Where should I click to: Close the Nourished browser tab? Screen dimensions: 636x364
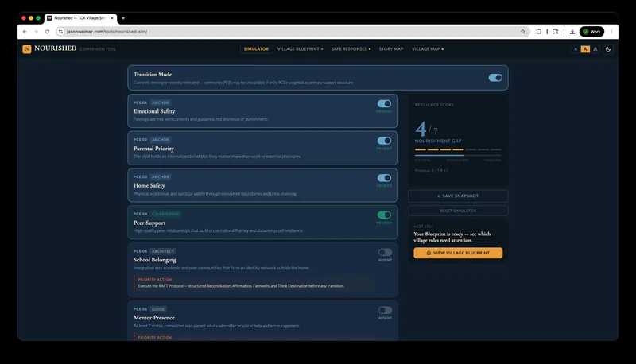(x=112, y=18)
